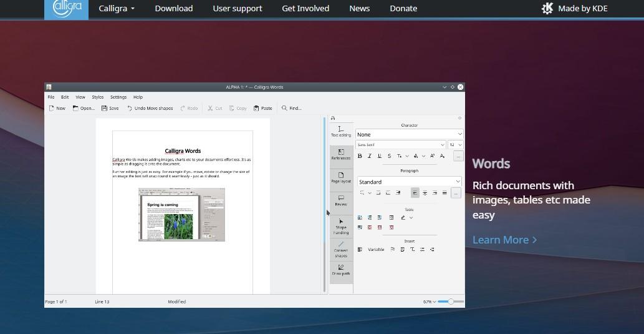Click the Open... toolbar button
This screenshot has height=334, width=644.
84,108
